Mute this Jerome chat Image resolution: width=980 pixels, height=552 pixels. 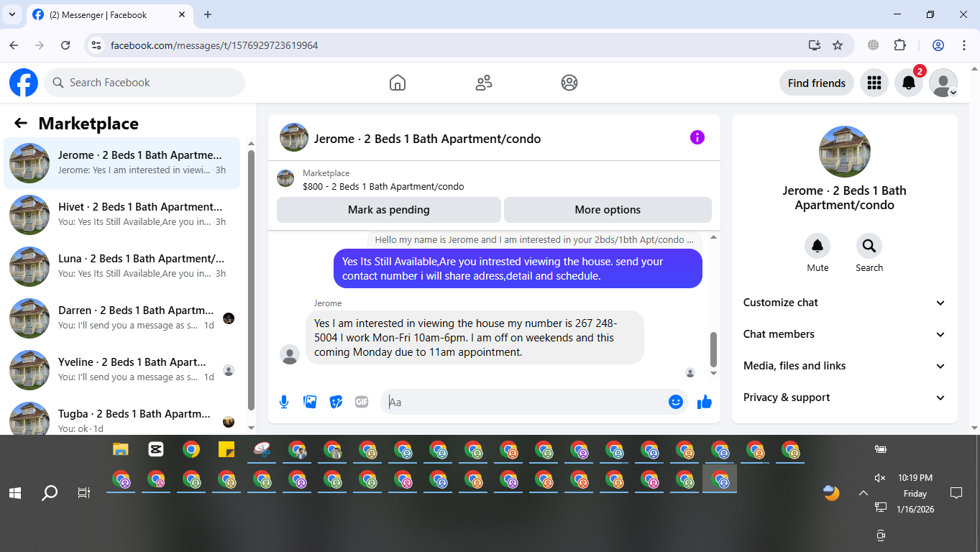tap(818, 247)
